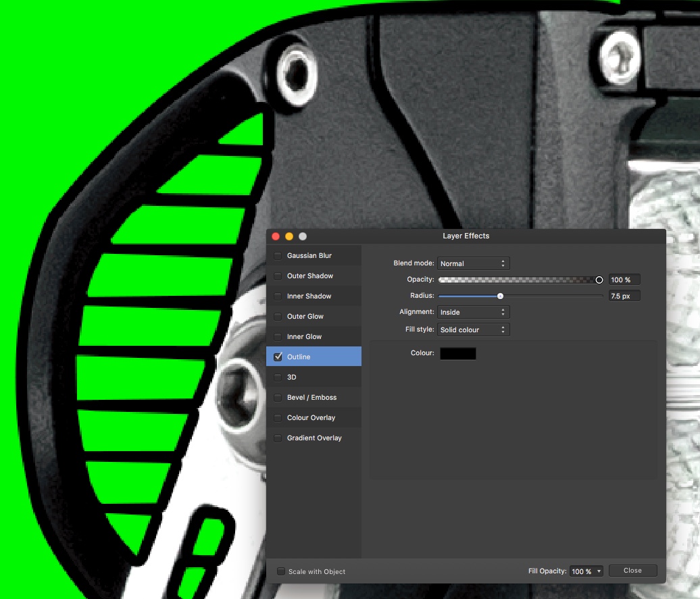Image resolution: width=700 pixels, height=599 pixels.
Task: Select the Colour Overlay effect row
Action: 314,418
